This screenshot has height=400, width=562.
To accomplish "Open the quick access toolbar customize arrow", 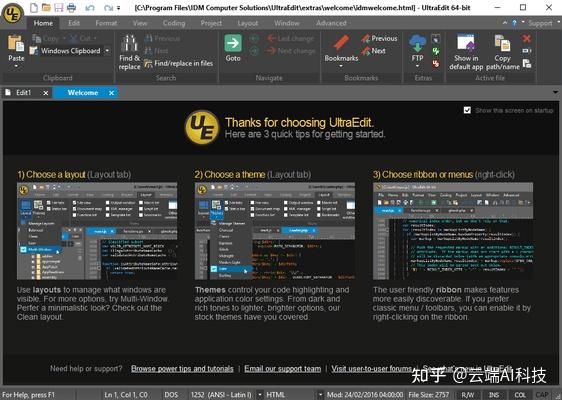I will pyautogui.click(x=119, y=8).
